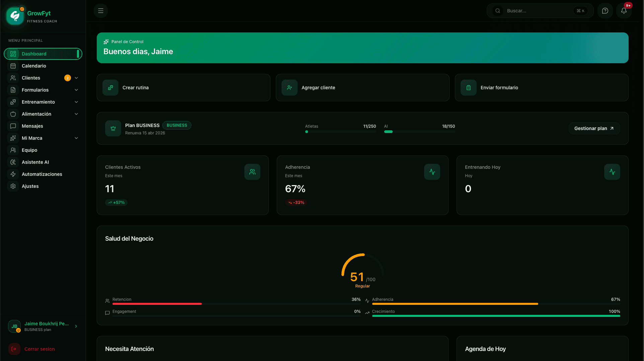Click Cerrar sesion at bottom left
The height and width of the screenshot is (361, 644).
pyautogui.click(x=39, y=349)
